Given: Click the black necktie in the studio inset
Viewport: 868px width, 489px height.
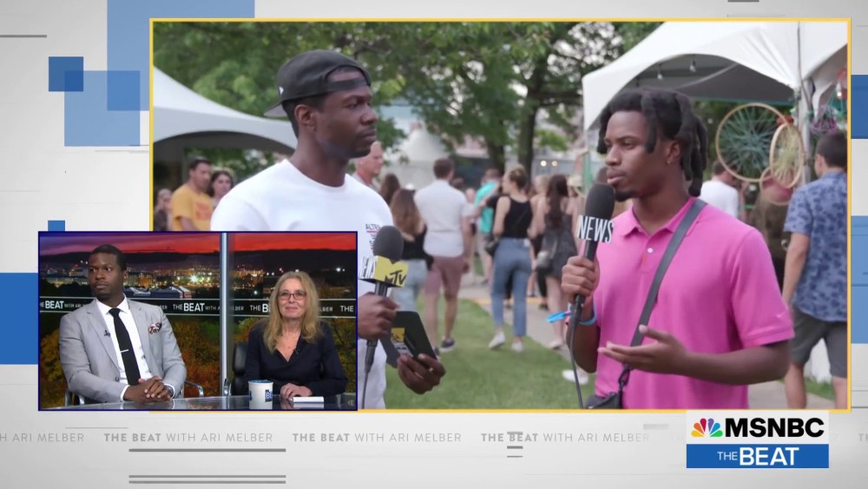Looking at the screenshot, I should tap(125, 343).
